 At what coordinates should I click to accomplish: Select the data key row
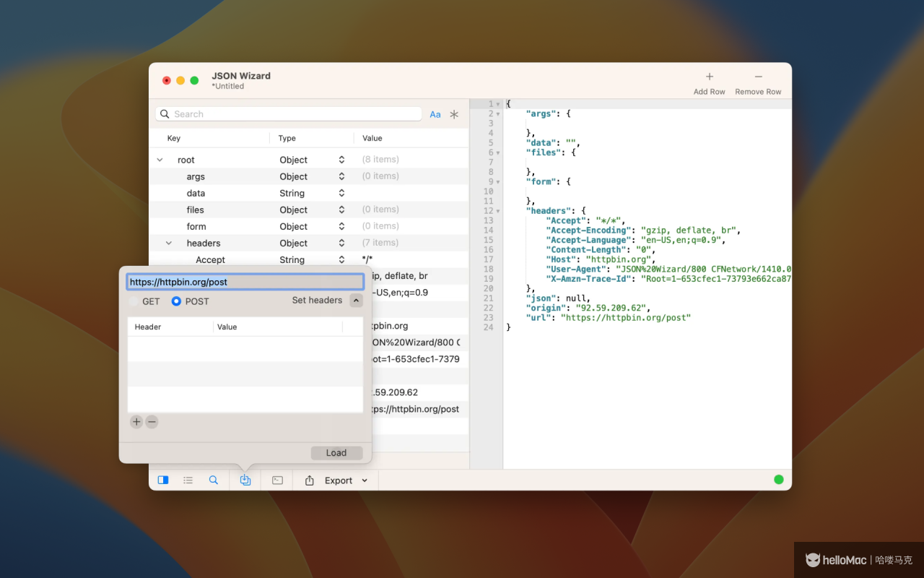pyautogui.click(x=196, y=193)
